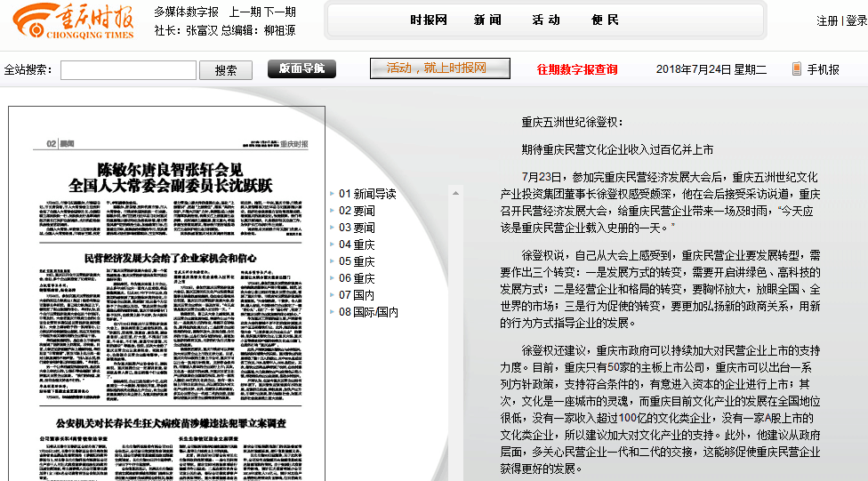Select page 04 重庆
The image size is (868, 481).
(357, 245)
